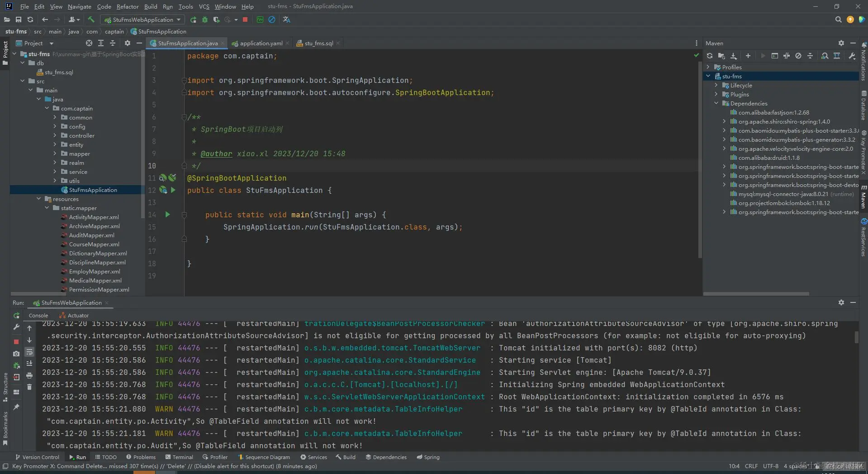
Task: Open the Spring tool window
Action: coord(428,457)
